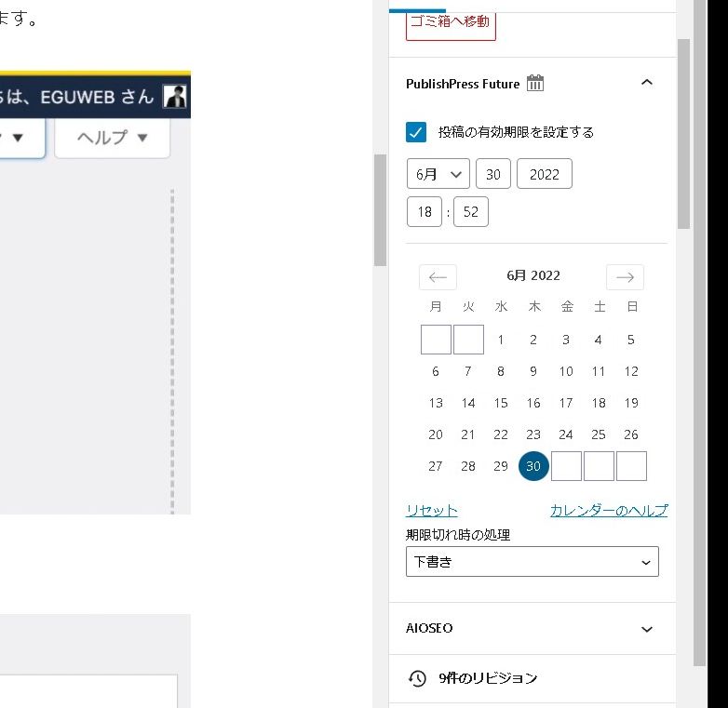The image size is (728, 708).
Task: Click the hour field showing 18
Action: pos(425,212)
